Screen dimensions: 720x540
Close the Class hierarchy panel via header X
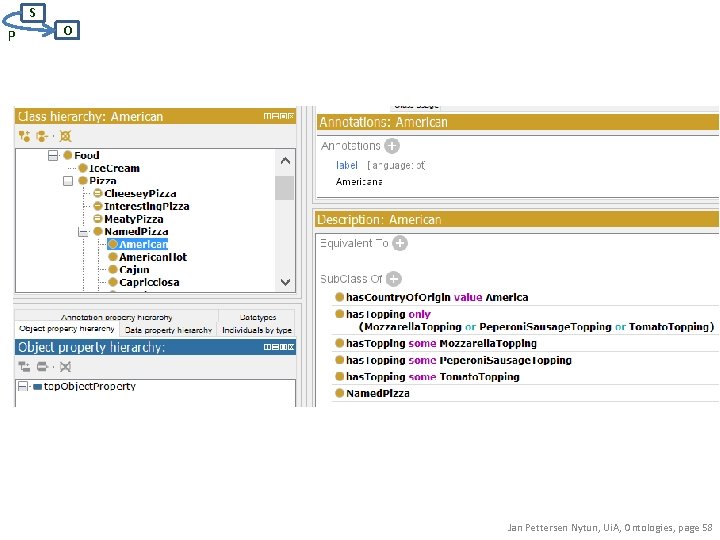291,116
